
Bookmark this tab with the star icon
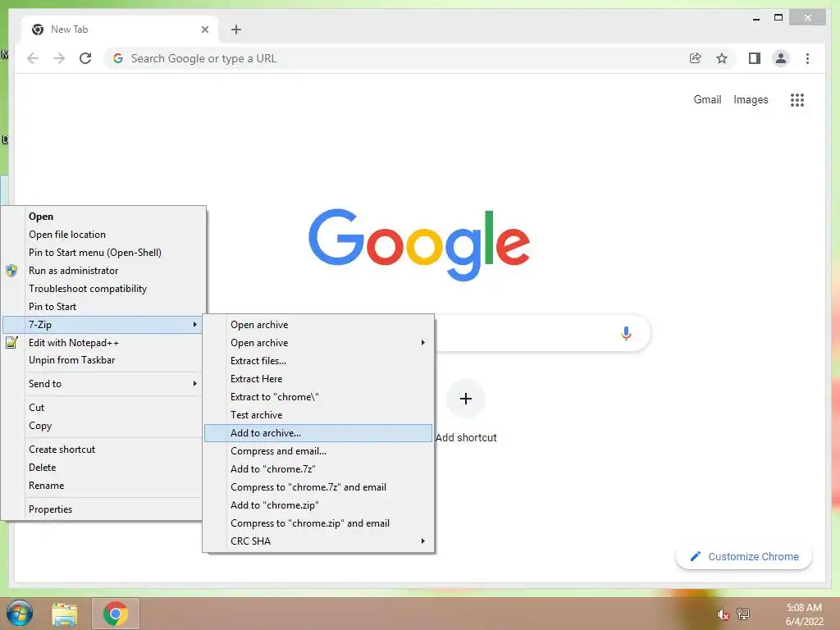(722, 58)
